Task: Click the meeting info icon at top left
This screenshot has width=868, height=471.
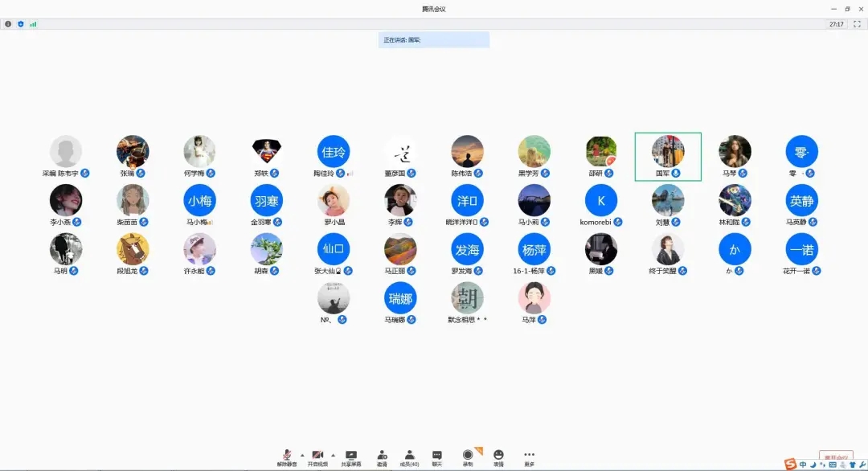Action: pos(8,24)
